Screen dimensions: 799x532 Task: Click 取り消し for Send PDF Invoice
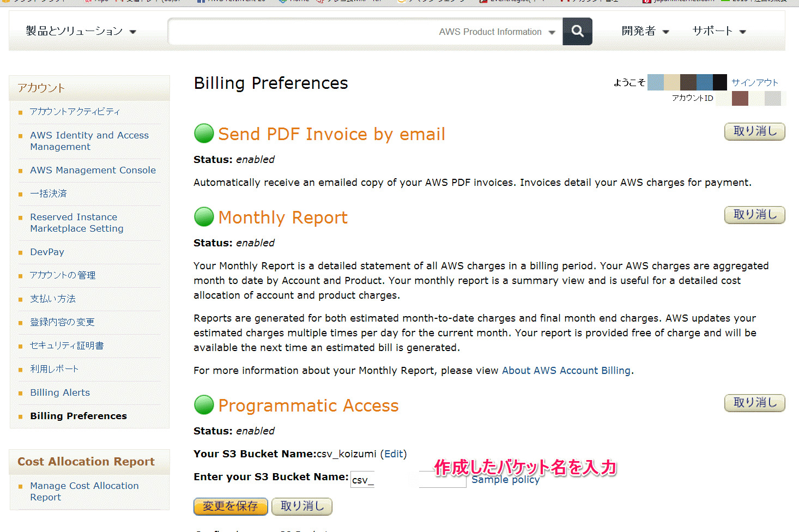pos(755,131)
